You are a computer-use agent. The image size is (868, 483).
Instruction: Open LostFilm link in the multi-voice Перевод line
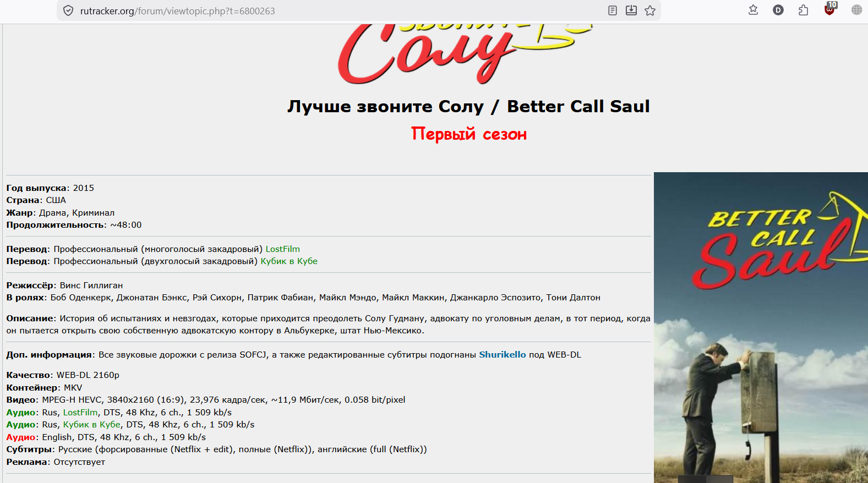click(x=283, y=249)
